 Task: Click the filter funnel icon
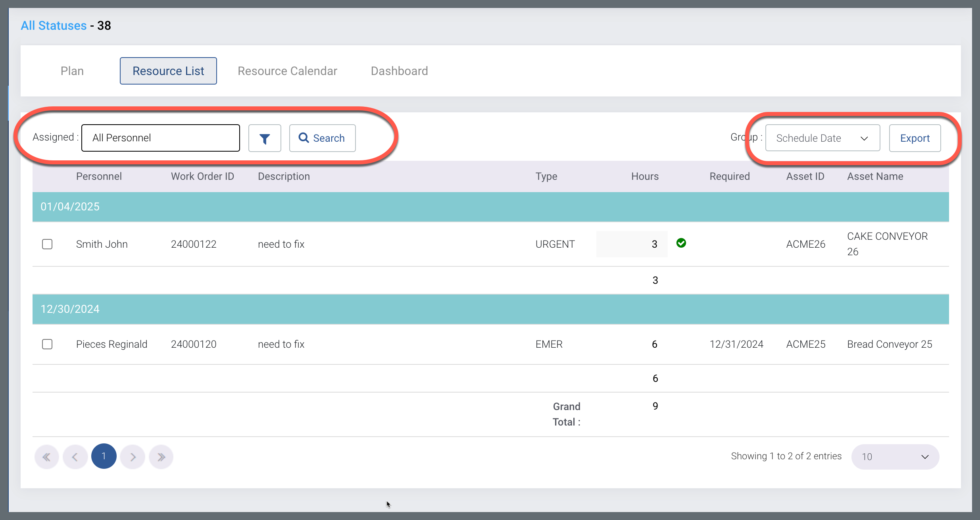click(x=265, y=138)
